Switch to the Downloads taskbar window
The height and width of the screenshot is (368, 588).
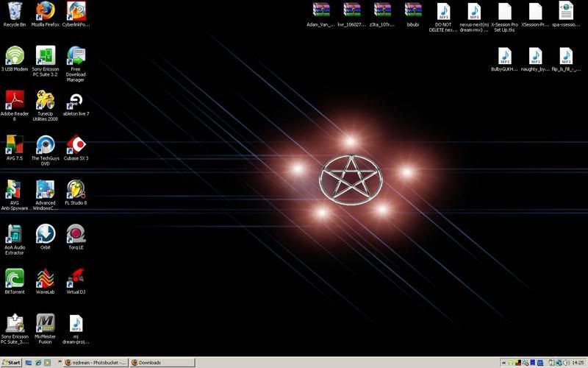point(160,362)
